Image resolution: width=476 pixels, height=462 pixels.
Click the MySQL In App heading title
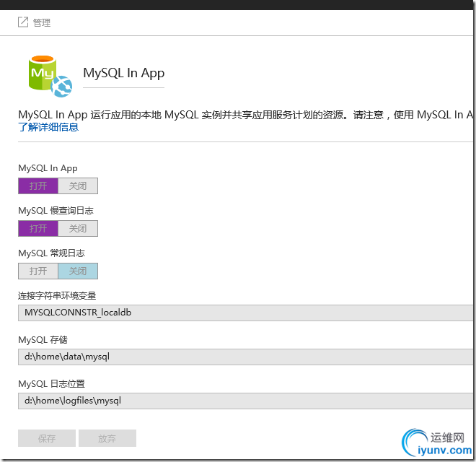pos(124,73)
